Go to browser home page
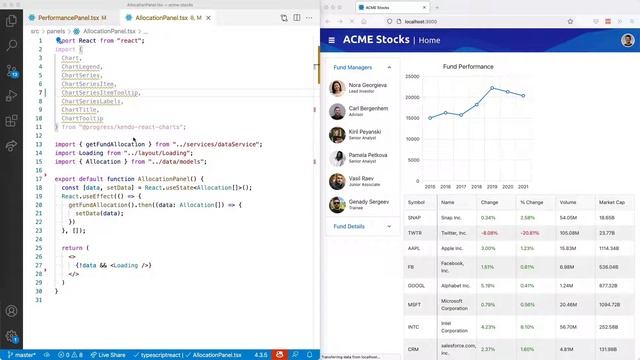Image resolution: width=640 pixels, height=360 pixels. coord(364,21)
